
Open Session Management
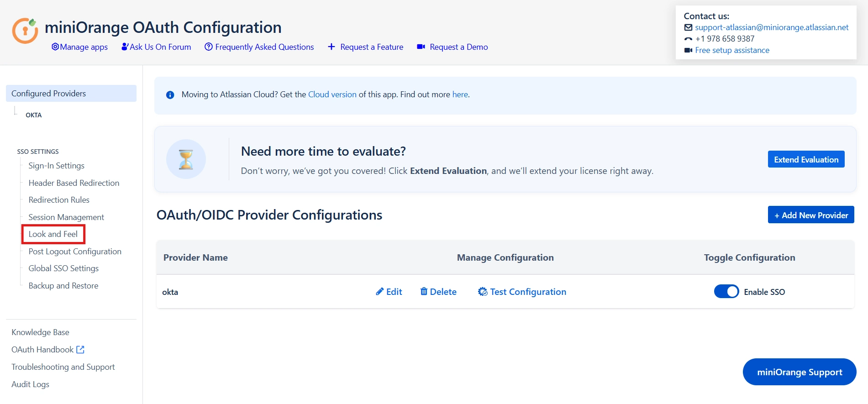(66, 217)
